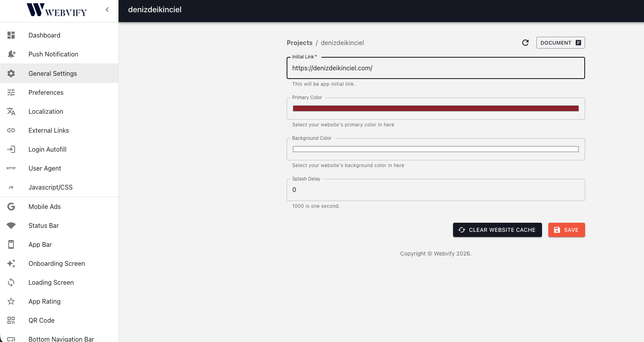Click the Javascript/CSS JS icon
The image size is (644, 342).
[x=11, y=187]
